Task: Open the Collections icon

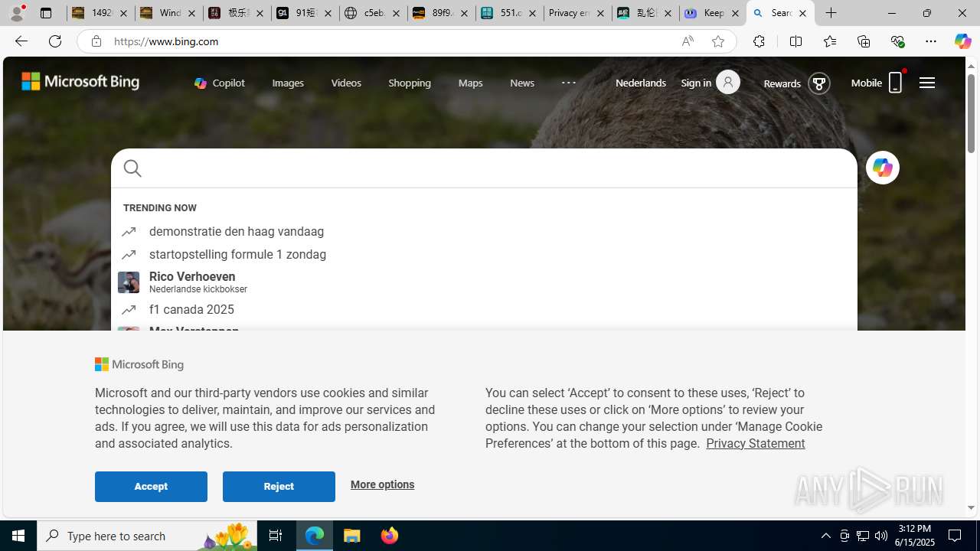Action: pos(864,41)
